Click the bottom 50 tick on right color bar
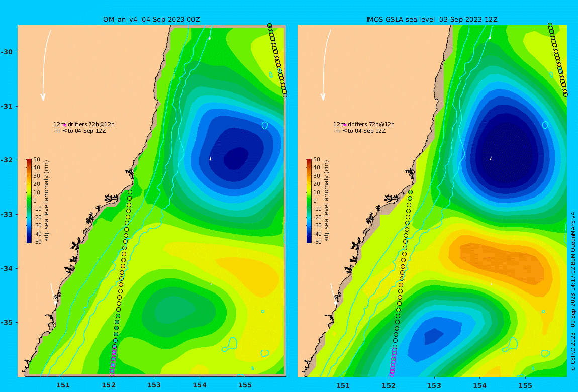 317,242
